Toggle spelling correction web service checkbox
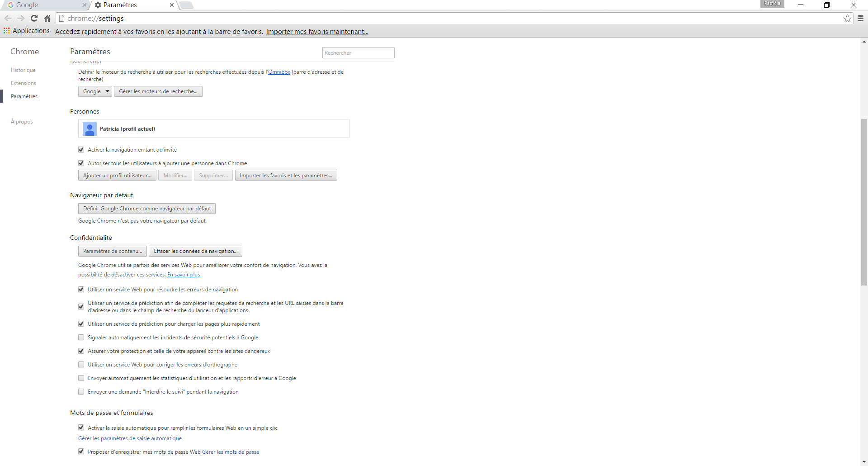The height and width of the screenshot is (466, 868). tap(81, 365)
